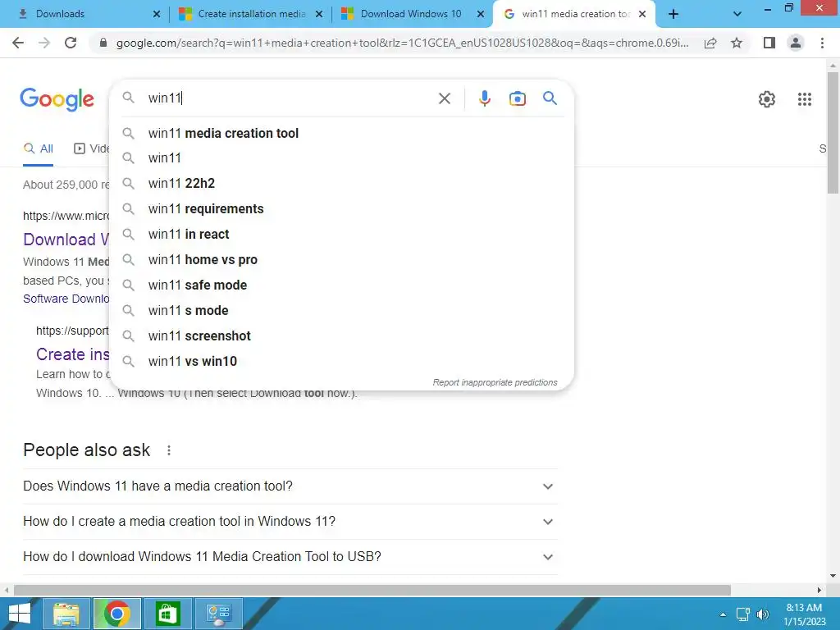Open Windows Start button

coord(20,614)
